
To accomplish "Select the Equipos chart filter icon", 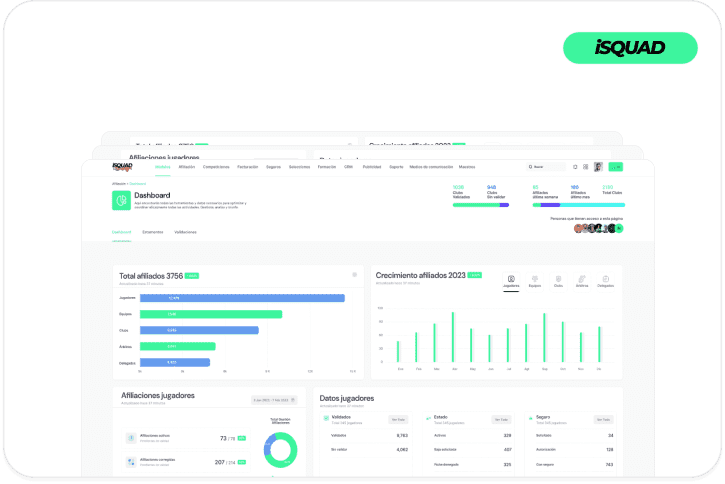I will 535,281.
